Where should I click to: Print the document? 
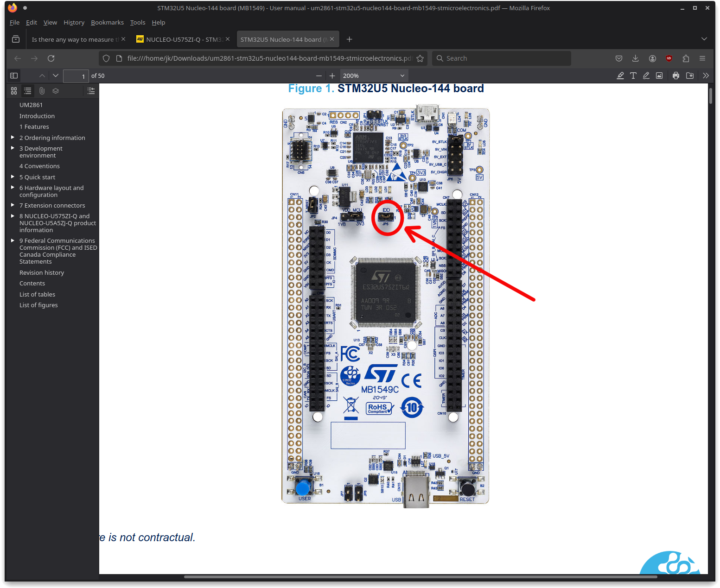pyautogui.click(x=675, y=76)
